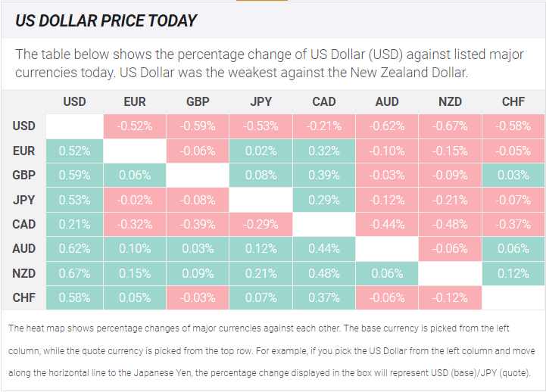This screenshot has width=546, height=392.
Task: Click the GBP row label
Action: [x=23, y=175]
